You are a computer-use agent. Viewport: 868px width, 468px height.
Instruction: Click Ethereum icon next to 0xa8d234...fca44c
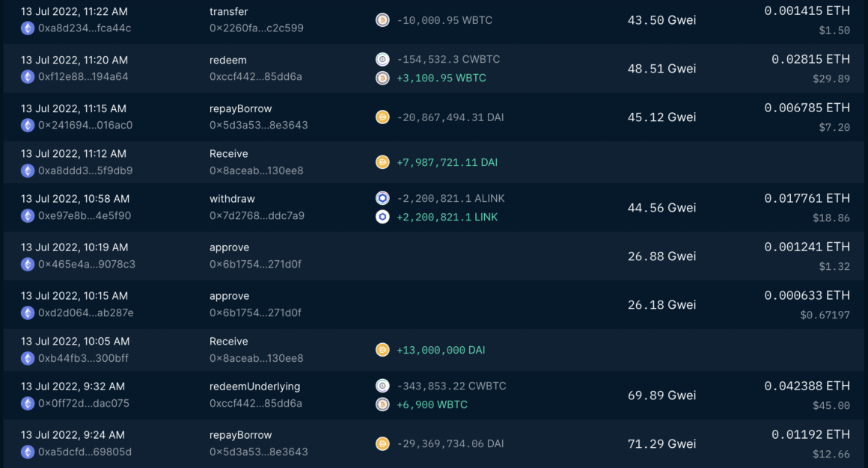tap(28, 28)
